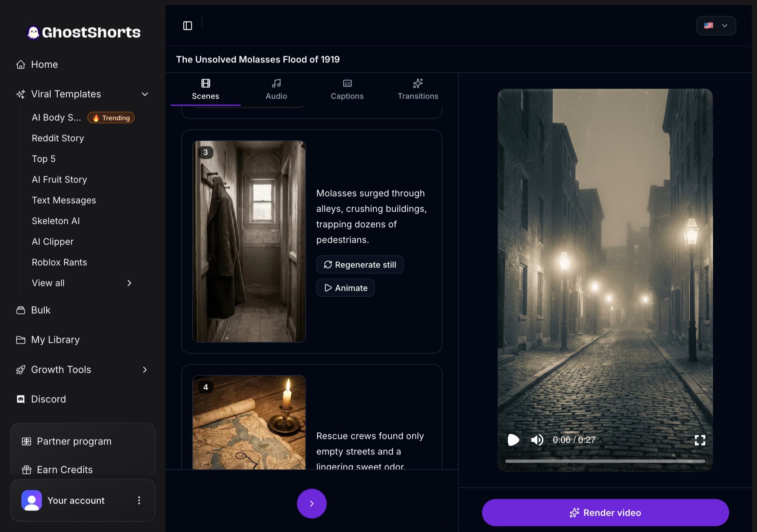Click the Partner program icon
Image resolution: width=757 pixels, height=532 pixels.
point(27,441)
